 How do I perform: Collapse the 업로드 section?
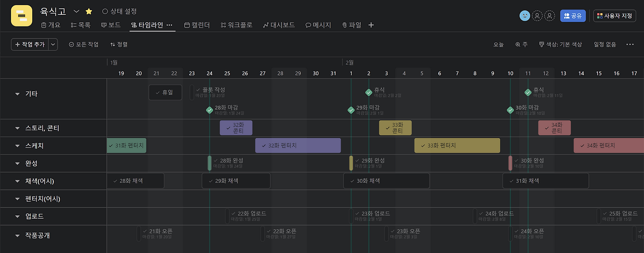pos(18,216)
